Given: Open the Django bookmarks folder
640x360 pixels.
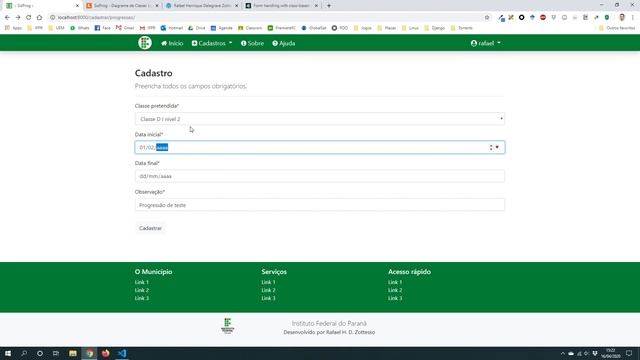Looking at the screenshot, I should (x=435, y=28).
